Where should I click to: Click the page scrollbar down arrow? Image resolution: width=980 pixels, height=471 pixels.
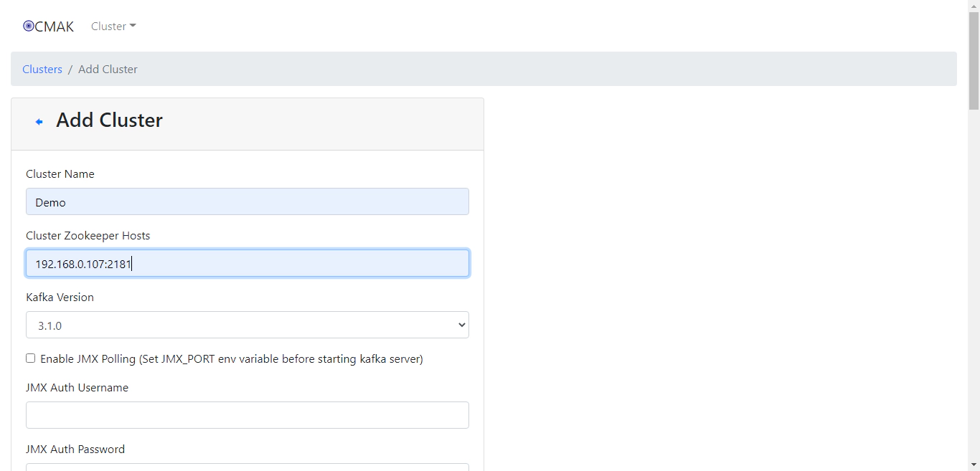tap(974, 465)
